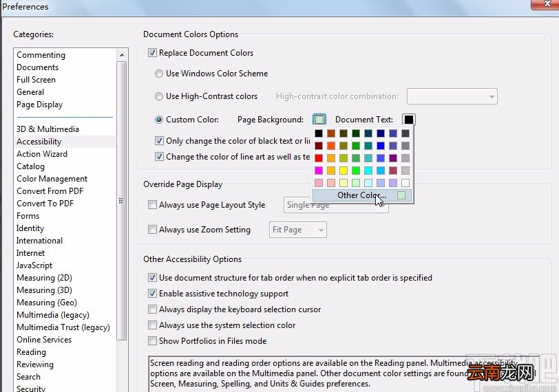Screen dimensions: 559x392
Task: Pick the bright yellow swatch in the palette
Action: 344,171
